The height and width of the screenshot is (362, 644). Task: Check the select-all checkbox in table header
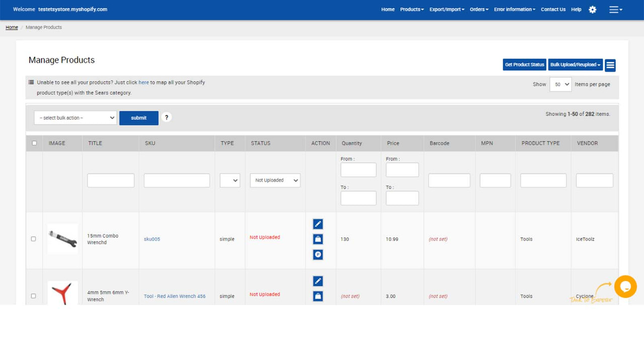click(x=34, y=143)
